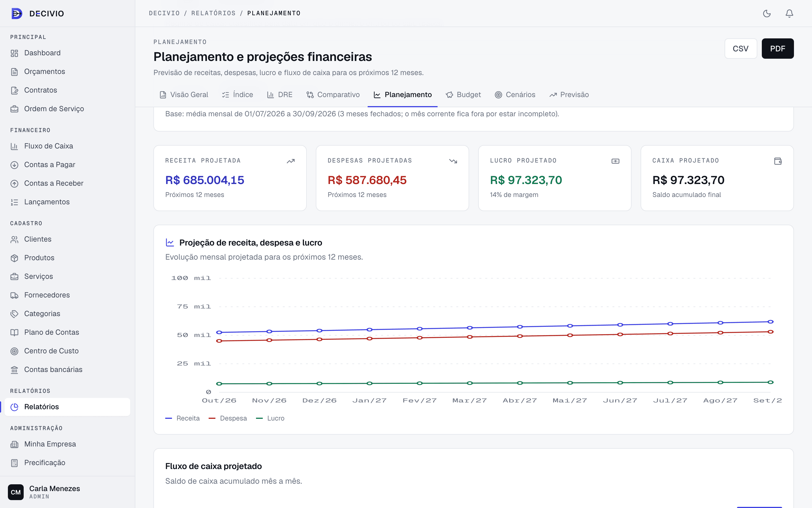The height and width of the screenshot is (508, 812).
Task: Open Serviços in sidebar
Action: pyautogui.click(x=67, y=277)
